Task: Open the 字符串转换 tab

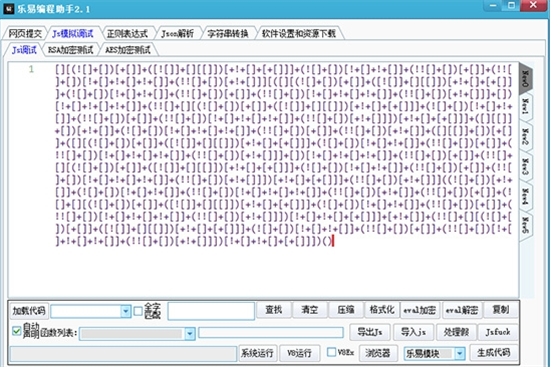Action: 228,34
